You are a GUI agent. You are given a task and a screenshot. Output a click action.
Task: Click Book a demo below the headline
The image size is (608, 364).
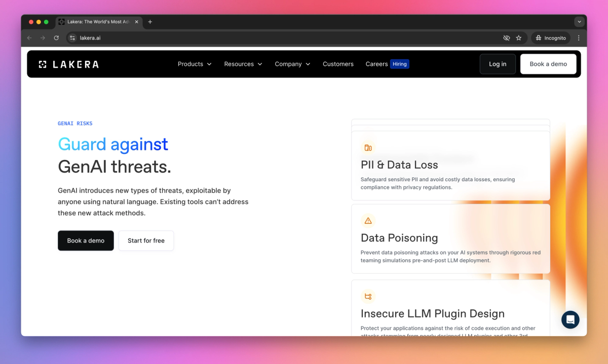(x=86, y=240)
